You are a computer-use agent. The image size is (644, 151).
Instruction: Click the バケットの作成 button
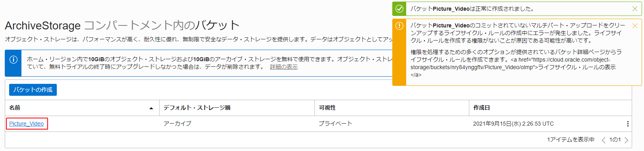33,90
